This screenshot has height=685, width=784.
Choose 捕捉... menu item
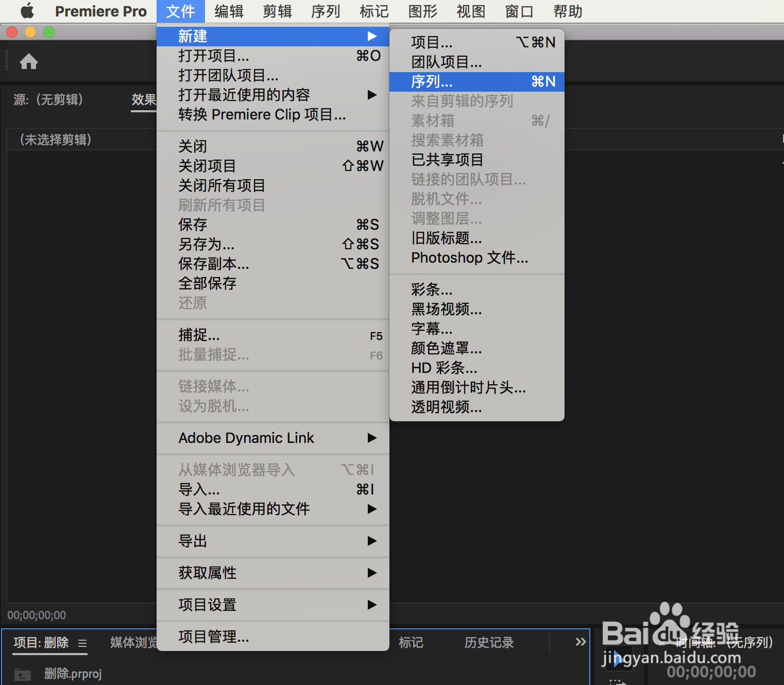click(x=273, y=335)
